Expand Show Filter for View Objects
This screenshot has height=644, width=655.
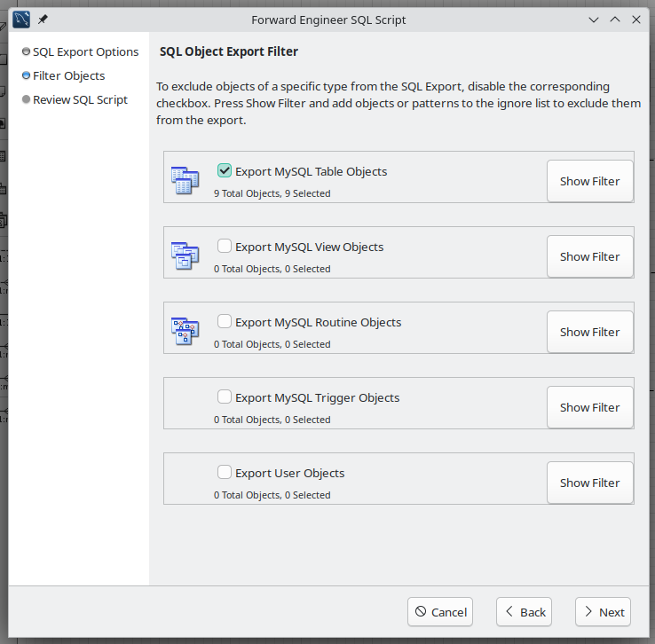(589, 256)
